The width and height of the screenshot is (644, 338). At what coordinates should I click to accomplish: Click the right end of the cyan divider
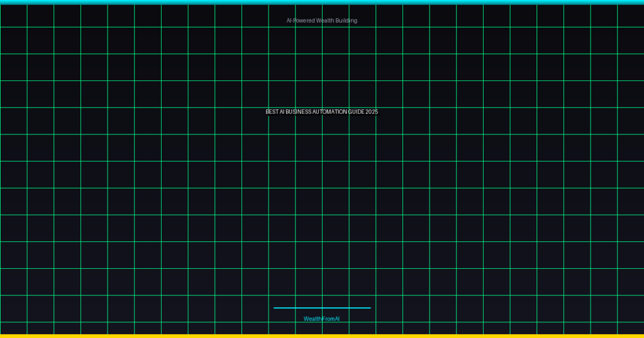point(369,308)
